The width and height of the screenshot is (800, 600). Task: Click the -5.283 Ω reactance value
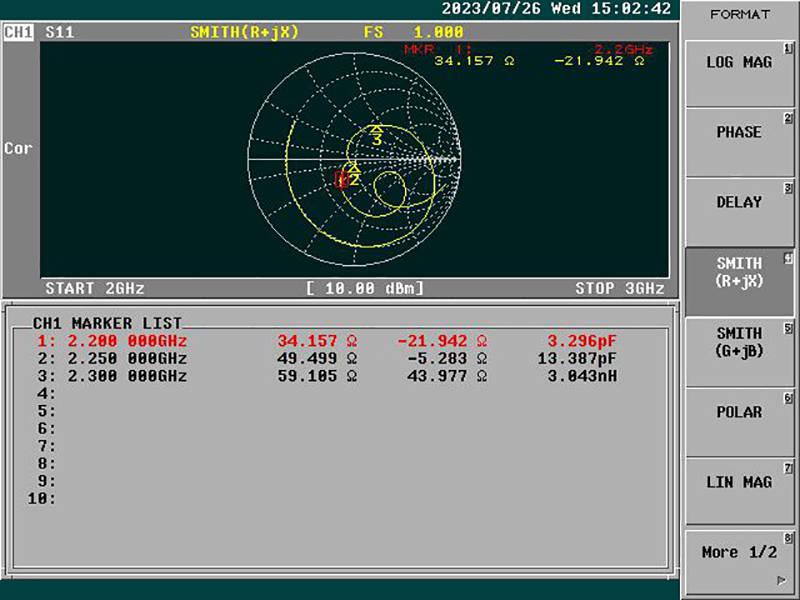[447, 359]
